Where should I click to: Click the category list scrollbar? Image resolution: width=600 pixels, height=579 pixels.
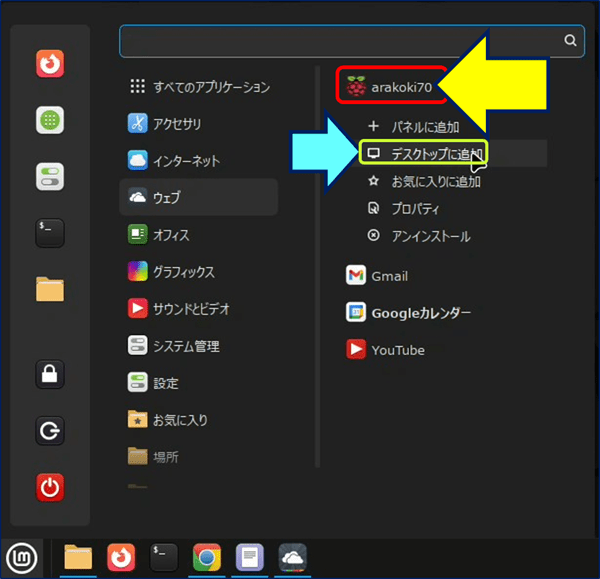(317, 267)
